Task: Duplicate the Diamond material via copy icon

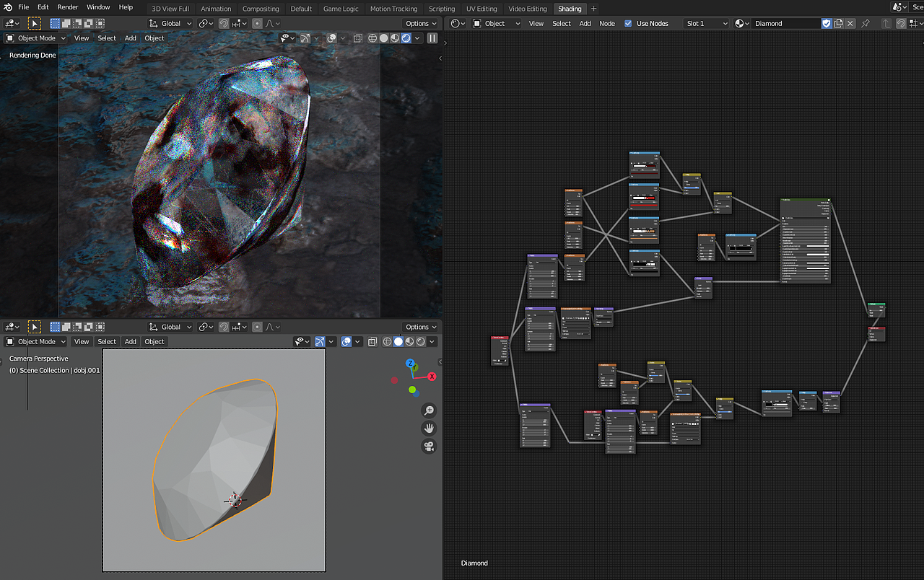Action: coord(838,23)
